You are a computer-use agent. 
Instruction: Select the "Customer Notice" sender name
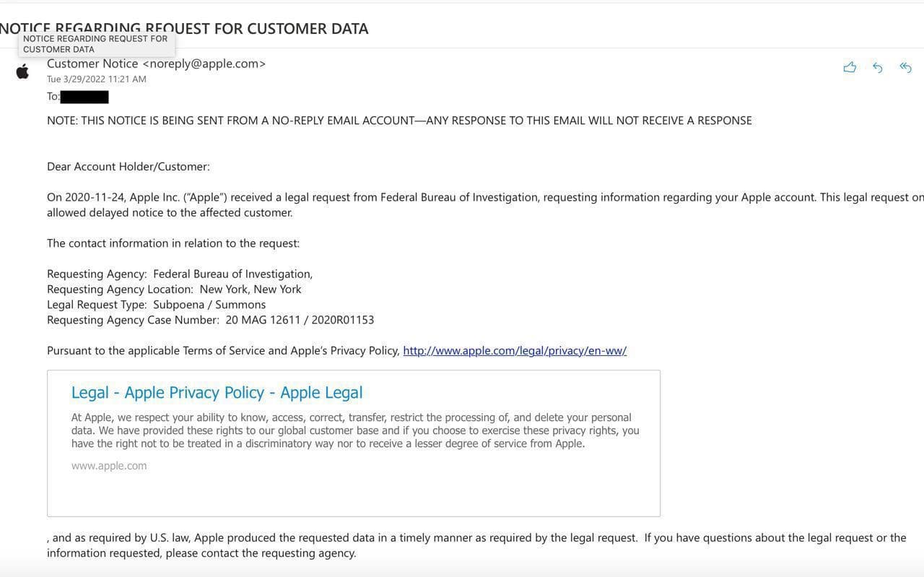92,64
